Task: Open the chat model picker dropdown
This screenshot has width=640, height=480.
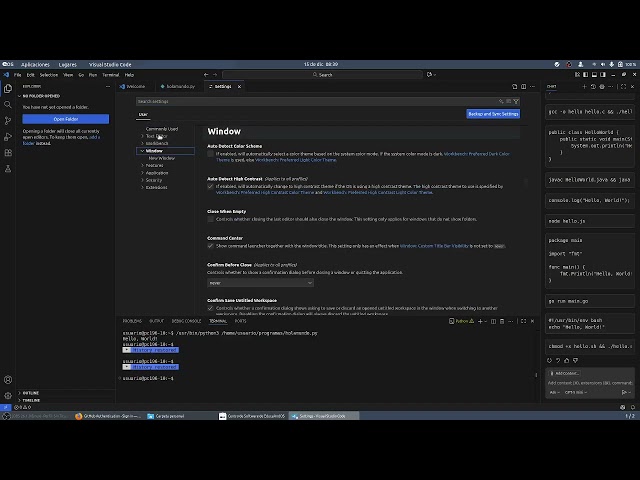Action: (576, 392)
